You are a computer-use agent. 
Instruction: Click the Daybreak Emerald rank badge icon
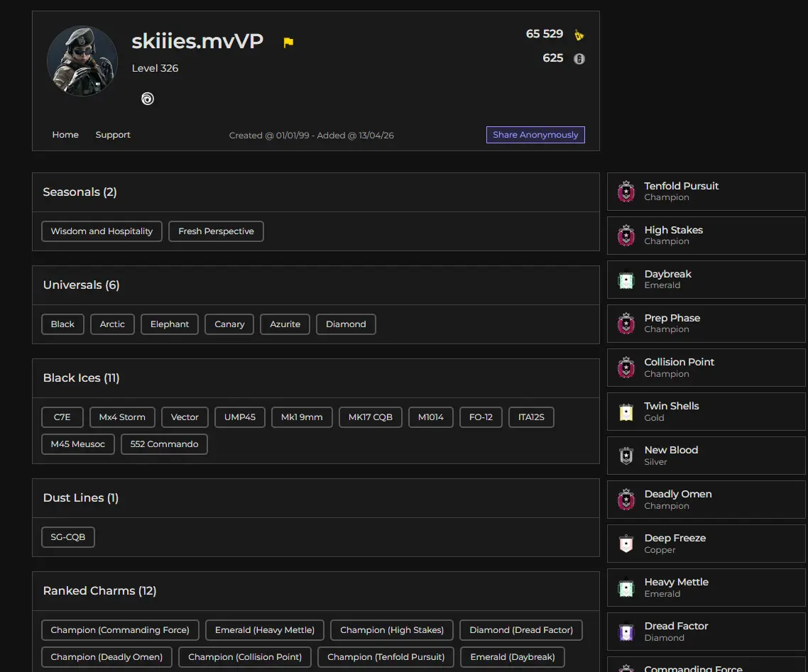pyautogui.click(x=626, y=280)
